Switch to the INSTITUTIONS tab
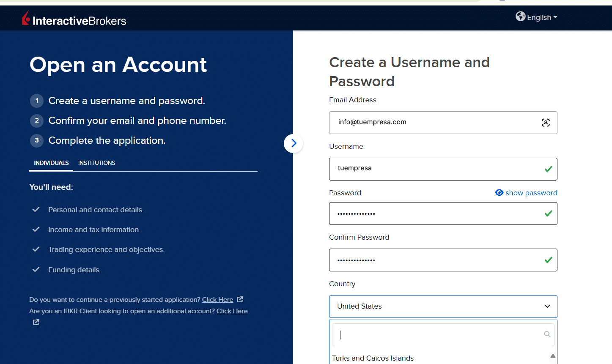This screenshot has width=612, height=364. pos(96,163)
